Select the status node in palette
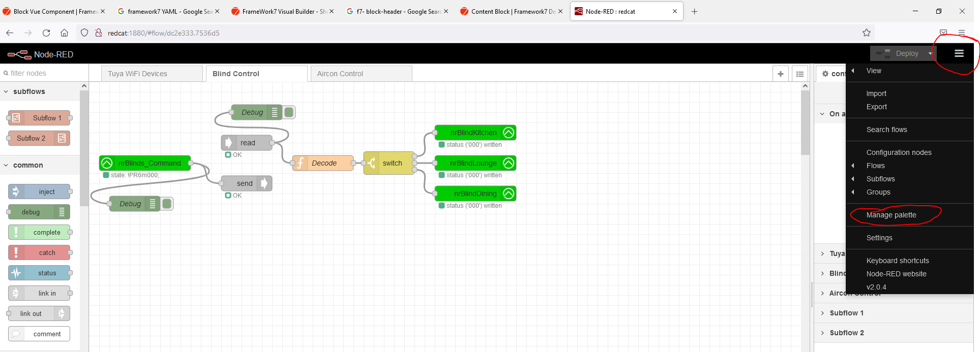 40,273
